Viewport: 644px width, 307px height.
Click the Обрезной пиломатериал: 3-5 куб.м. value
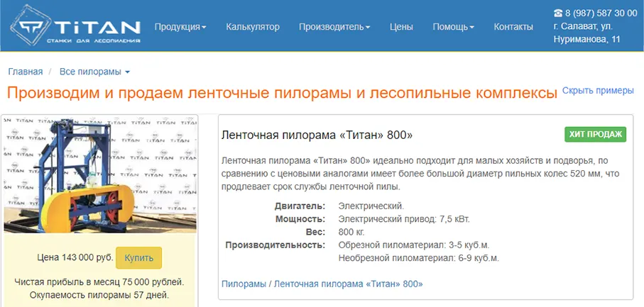pos(414,245)
